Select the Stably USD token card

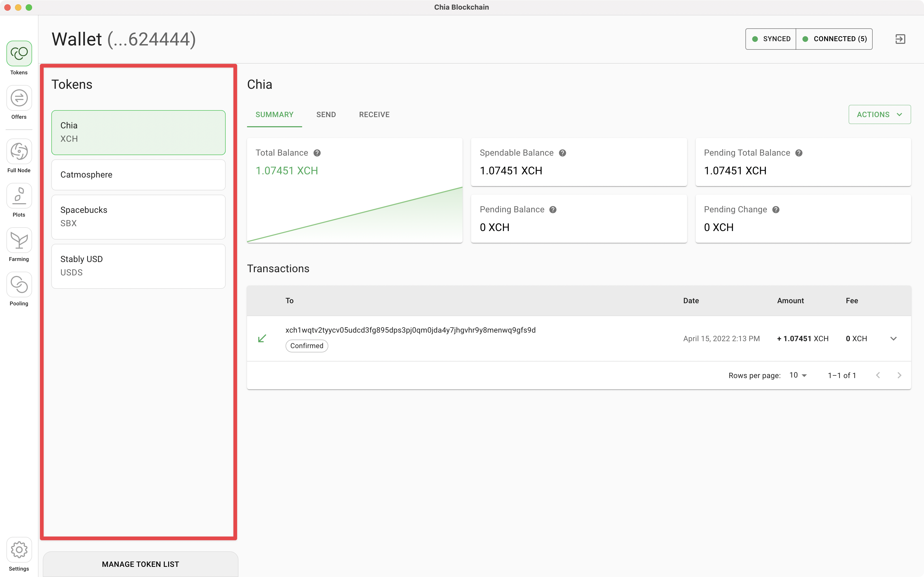pyautogui.click(x=138, y=266)
